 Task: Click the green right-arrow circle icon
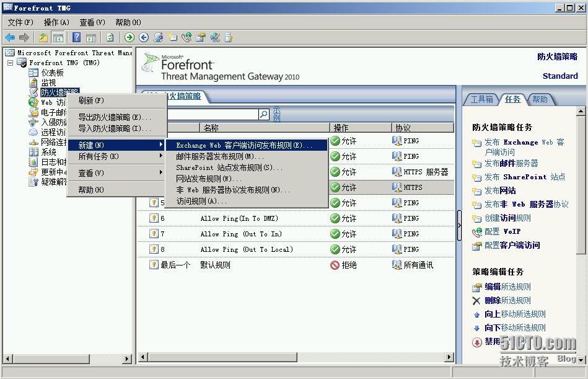[x=129, y=37]
